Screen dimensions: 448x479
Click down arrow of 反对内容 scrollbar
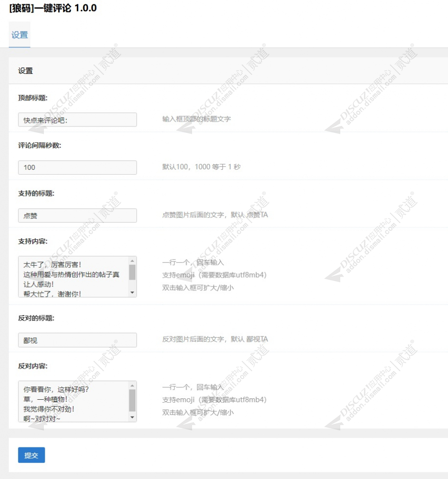coord(132,417)
